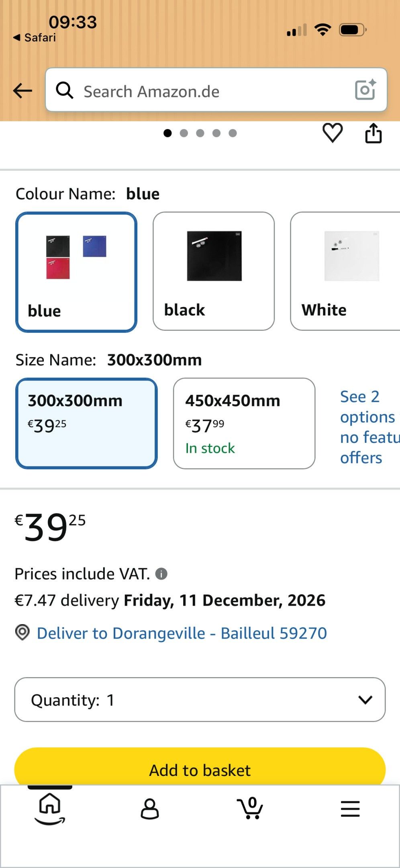This screenshot has width=400, height=868.
Task: Return to Safari via status bar
Action: (x=35, y=37)
